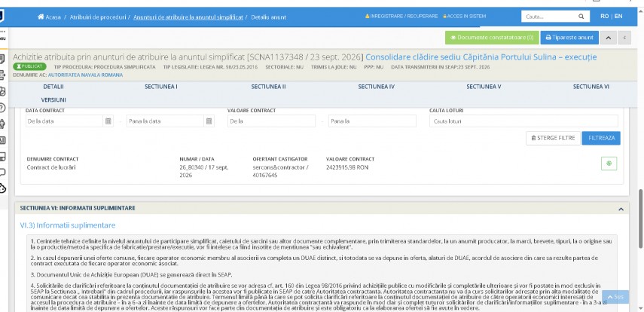Switch to SECTIUNEA IV tab

[376, 87]
